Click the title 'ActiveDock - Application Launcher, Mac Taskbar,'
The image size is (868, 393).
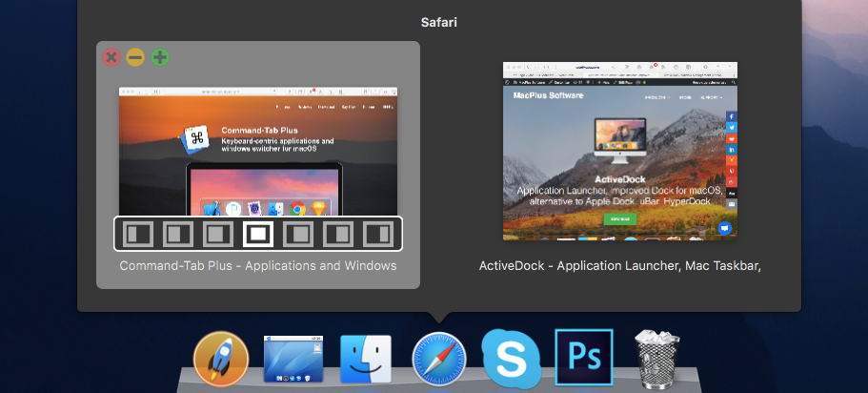(x=620, y=265)
